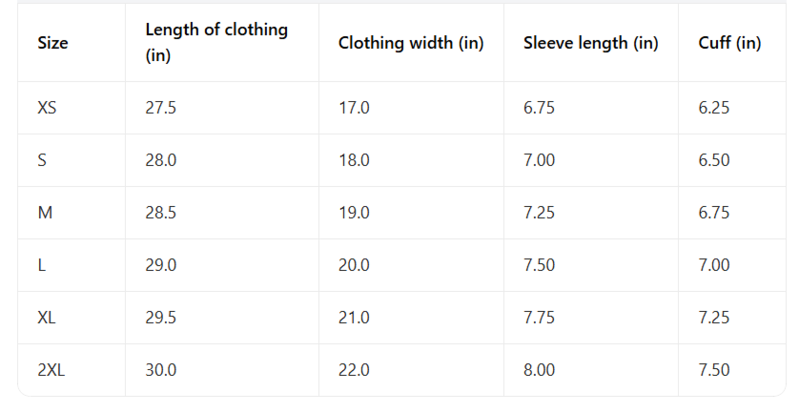Select the XL size row label

click(46, 318)
